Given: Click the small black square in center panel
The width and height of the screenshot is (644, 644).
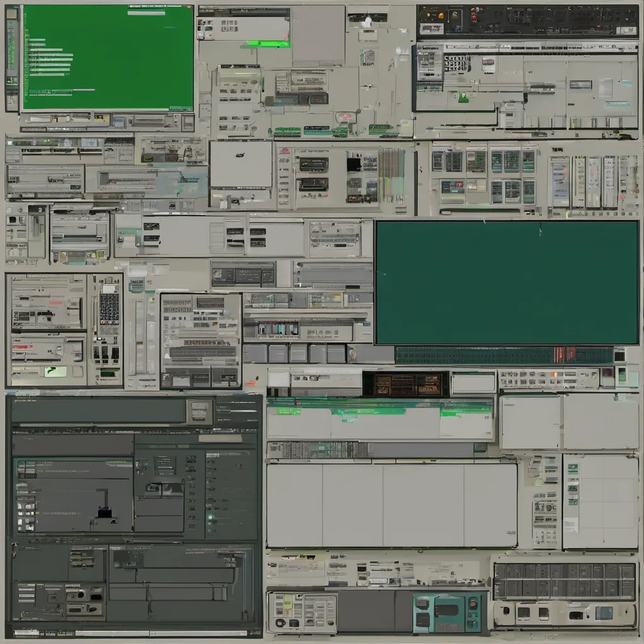Looking at the screenshot, I should (353, 164).
